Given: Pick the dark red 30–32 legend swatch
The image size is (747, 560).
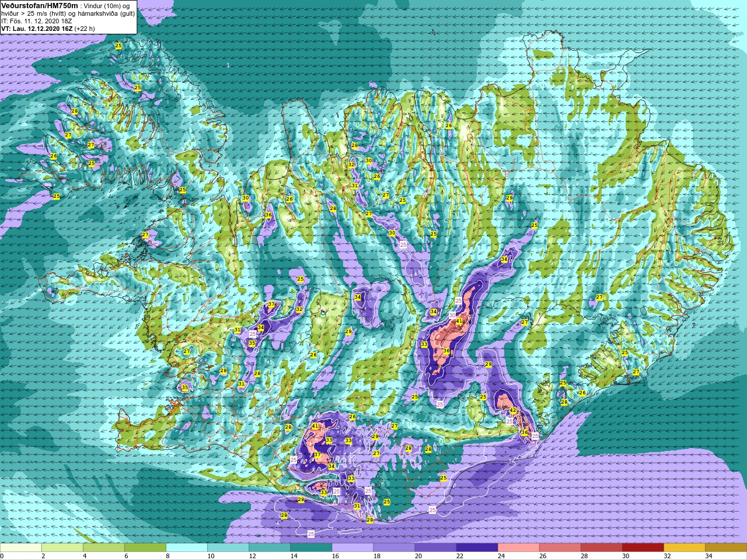Looking at the screenshot, I should [x=642, y=548].
